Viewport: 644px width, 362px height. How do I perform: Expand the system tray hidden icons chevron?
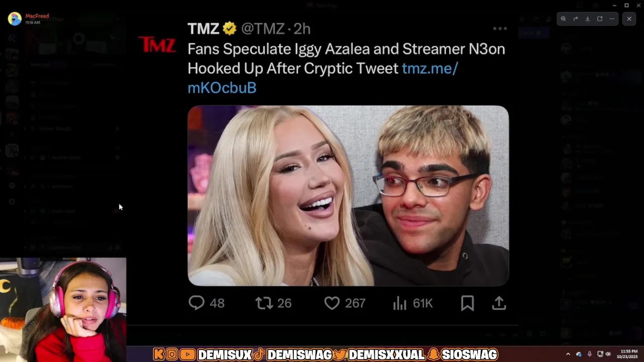tap(568, 354)
